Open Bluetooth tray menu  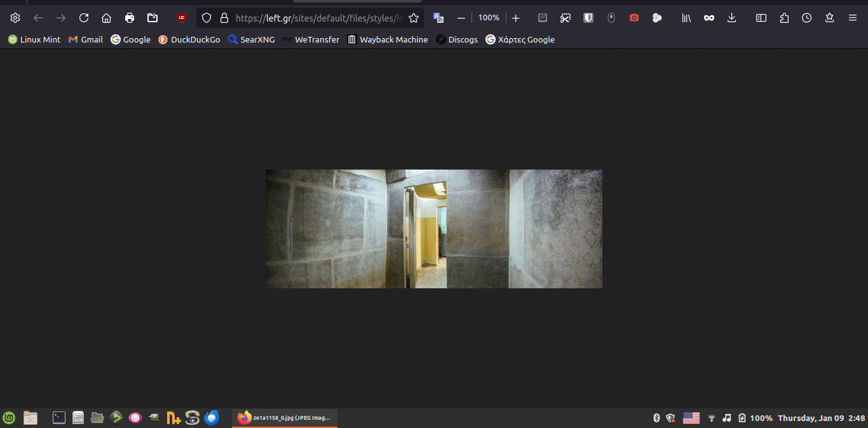(x=656, y=418)
